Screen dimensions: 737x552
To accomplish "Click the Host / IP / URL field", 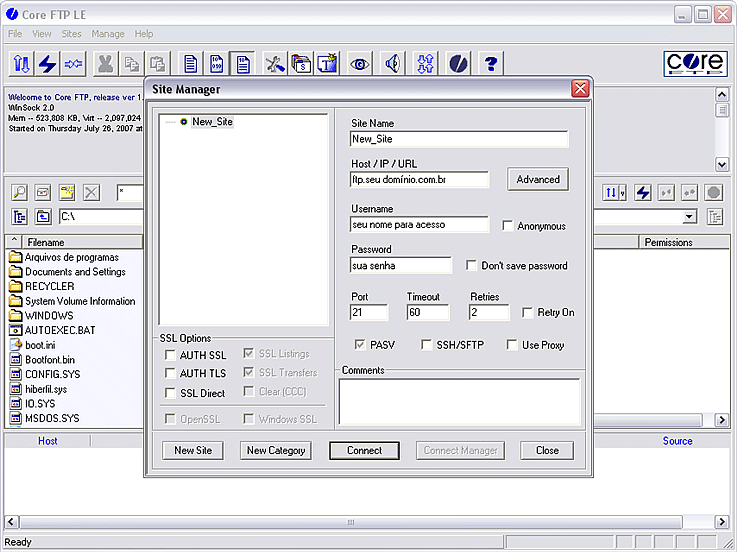I will 420,180.
